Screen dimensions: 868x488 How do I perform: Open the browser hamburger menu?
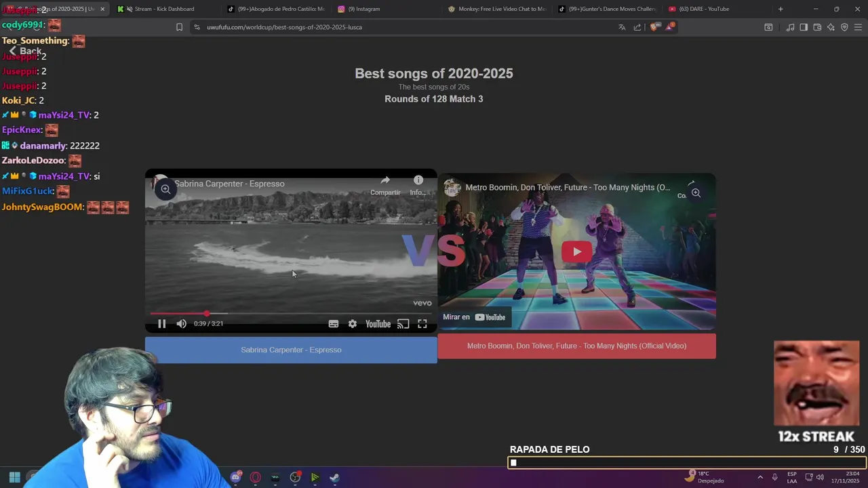click(x=858, y=27)
